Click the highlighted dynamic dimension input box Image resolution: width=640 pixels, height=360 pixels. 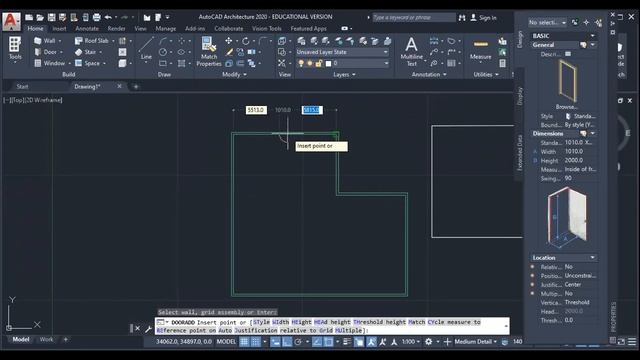click(x=312, y=110)
